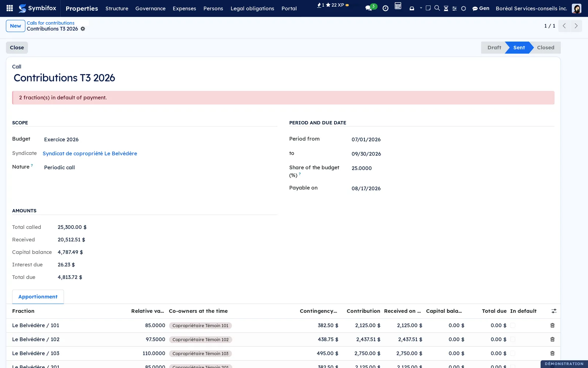
Task: Open the Copropriétaire Témoin 102 tag
Action: [x=200, y=340]
